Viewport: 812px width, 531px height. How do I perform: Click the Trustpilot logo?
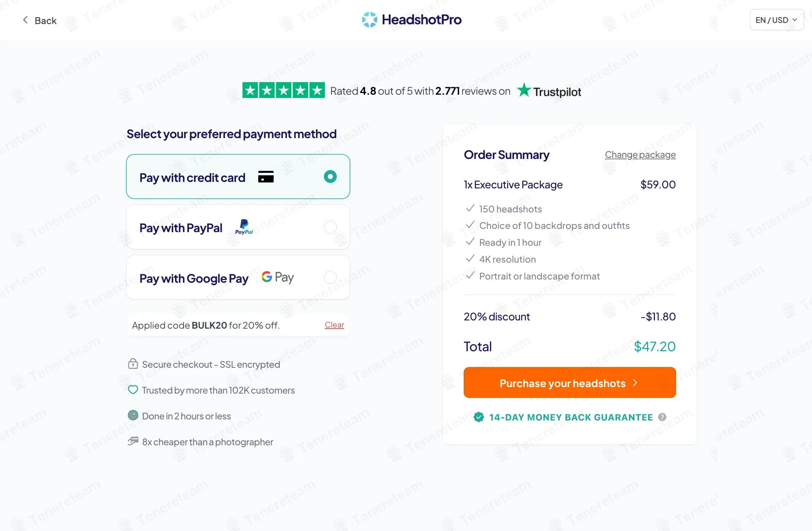click(549, 91)
